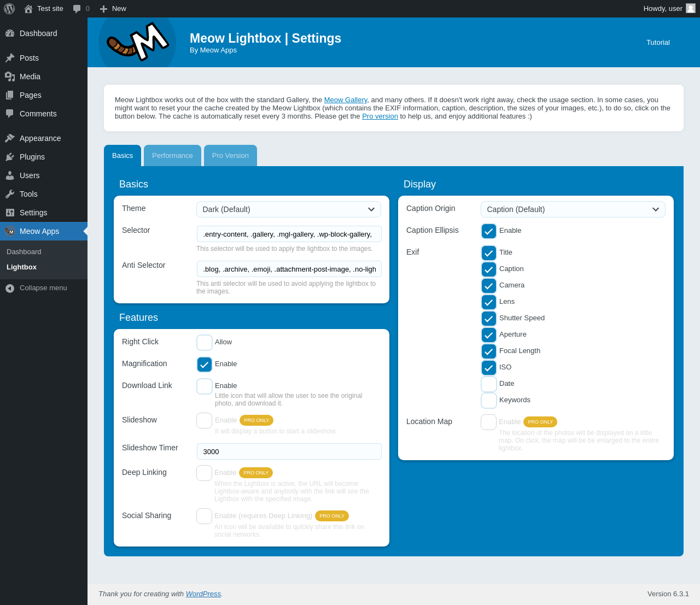Click the WordPress footer link
The image size is (700, 605).
tap(203, 594)
